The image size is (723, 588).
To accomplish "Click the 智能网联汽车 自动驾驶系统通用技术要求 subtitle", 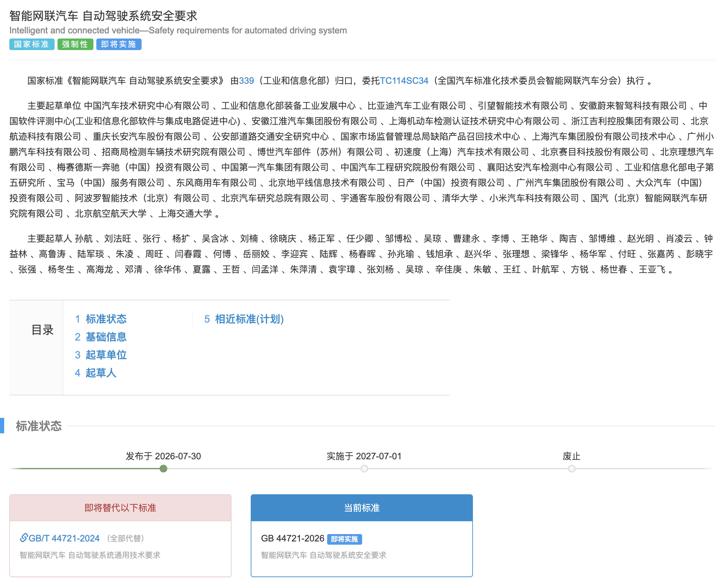I will pos(90,555).
